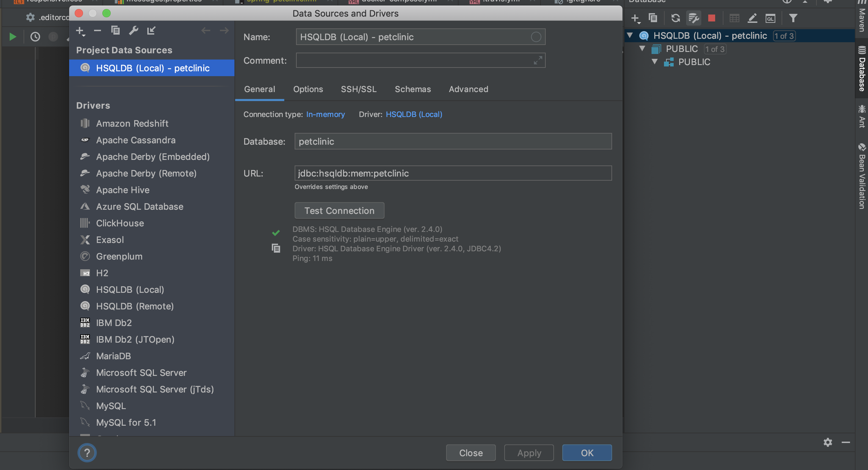The image size is (868, 470).
Task: Collapse HSQLDB petclinic tree node
Action: point(630,35)
